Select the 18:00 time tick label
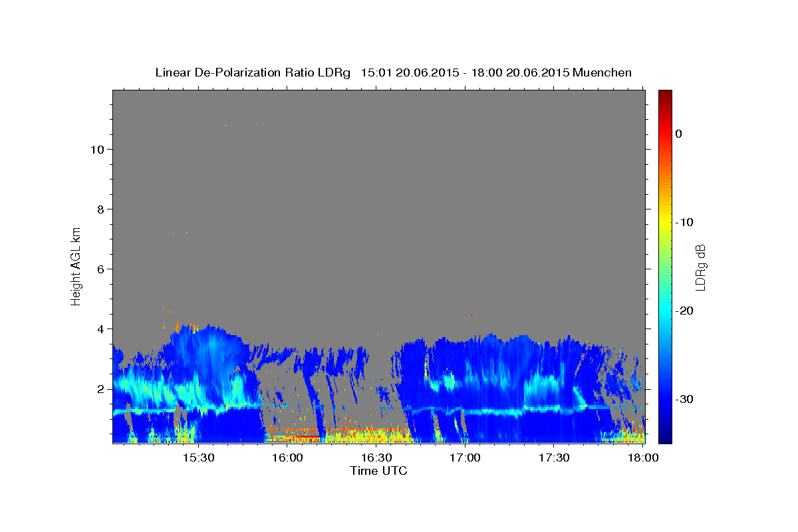This screenshot has height=532, width=798. 642,458
